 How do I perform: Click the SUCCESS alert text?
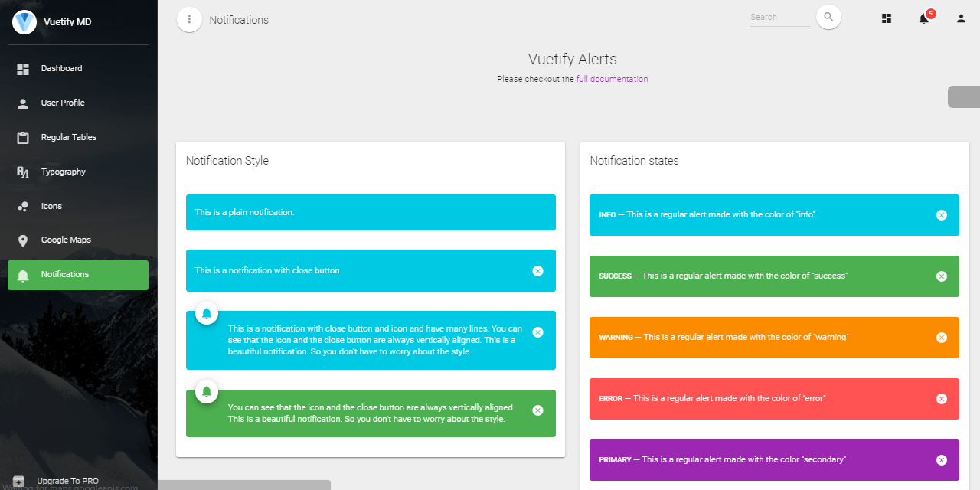coord(723,276)
